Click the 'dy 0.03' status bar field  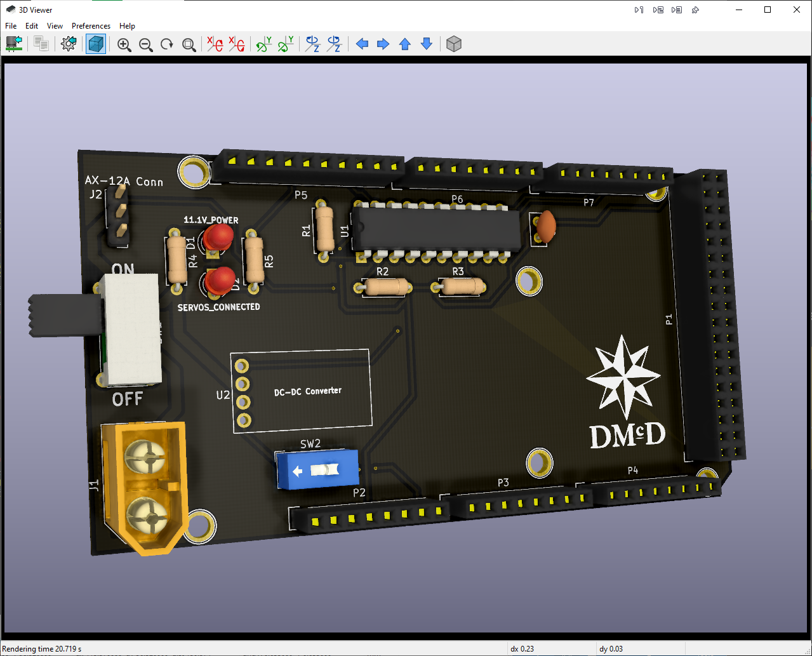point(611,649)
